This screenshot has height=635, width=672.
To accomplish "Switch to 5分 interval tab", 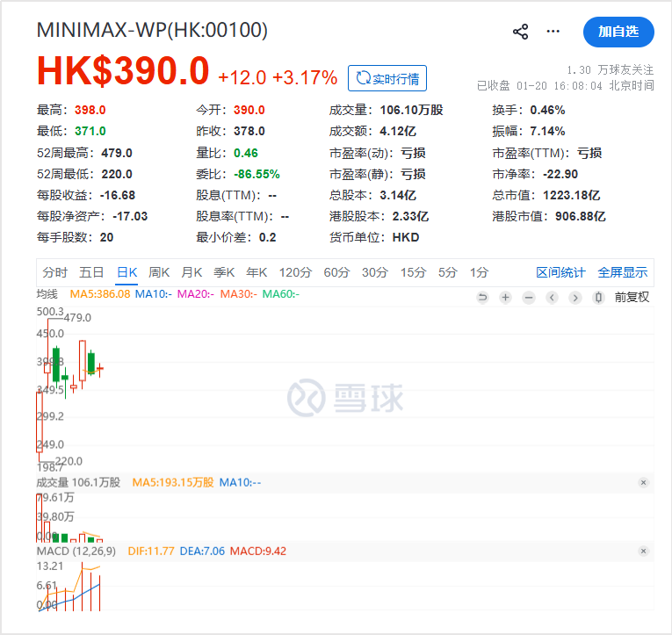I will click(x=448, y=272).
